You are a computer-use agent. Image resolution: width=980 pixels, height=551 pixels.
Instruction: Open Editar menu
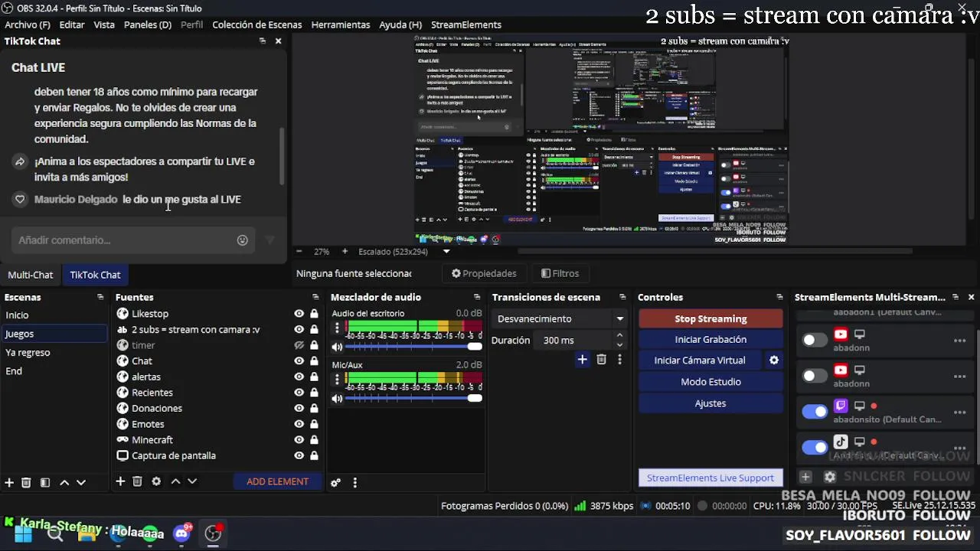(x=72, y=24)
